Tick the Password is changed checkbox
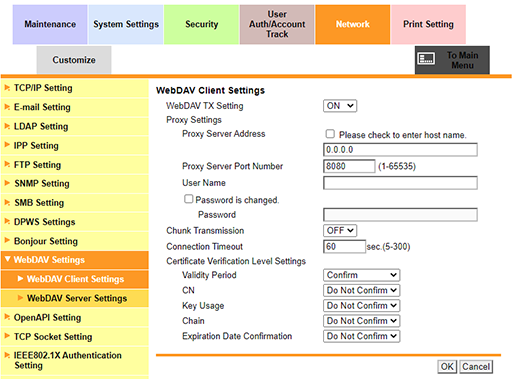The image size is (517, 379). pos(189,199)
